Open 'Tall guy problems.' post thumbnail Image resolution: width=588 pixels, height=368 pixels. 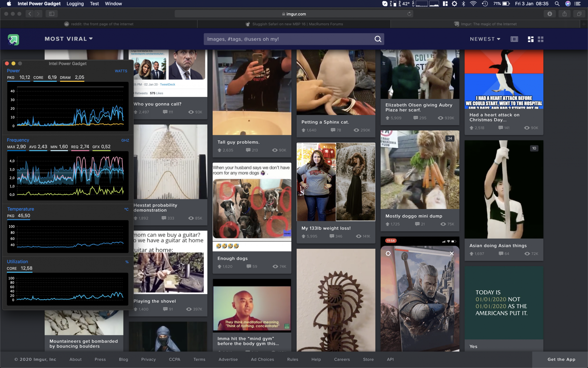252,92
